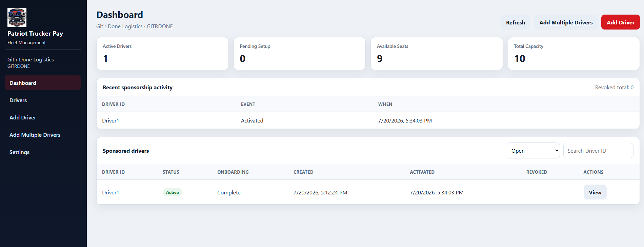Image resolution: width=644 pixels, height=247 pixels.
Task: Click the CREATED column header
Action: coord(303,172)
